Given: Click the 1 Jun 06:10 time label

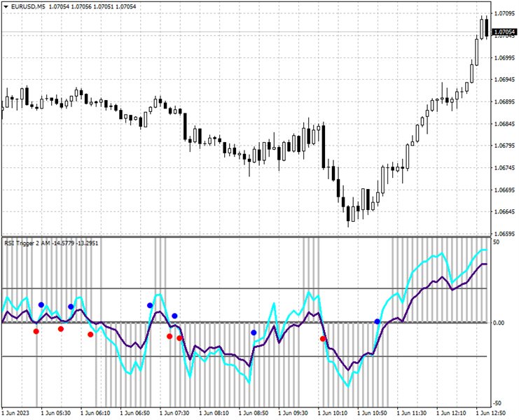Looking at the screenshot, I should pos(95,414).
